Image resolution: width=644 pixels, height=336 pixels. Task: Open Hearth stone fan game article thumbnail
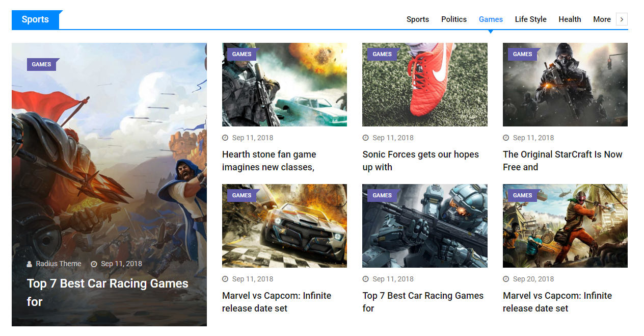coord(284,85)
